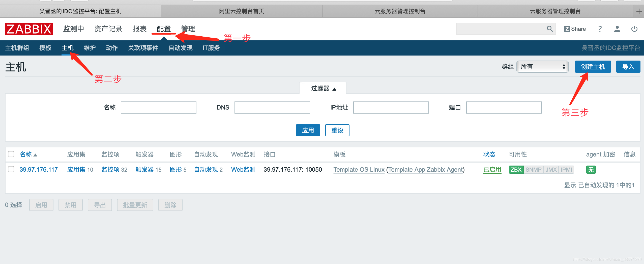Go to 维护 submenu

(x=90, y=48)
